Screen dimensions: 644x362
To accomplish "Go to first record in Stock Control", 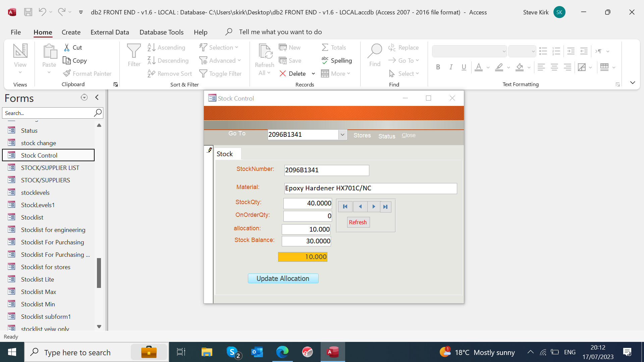I will pyautogui.click(x=345, y=206).
